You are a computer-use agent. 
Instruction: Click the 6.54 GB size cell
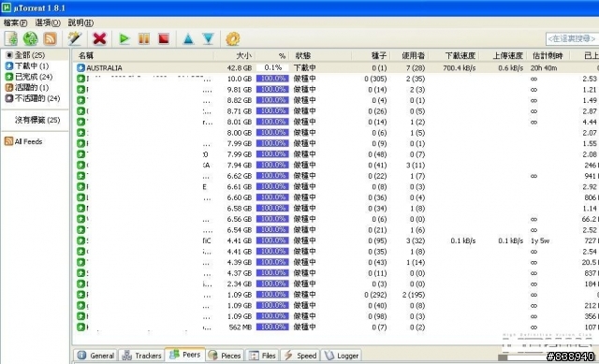(x=240, y=230)
